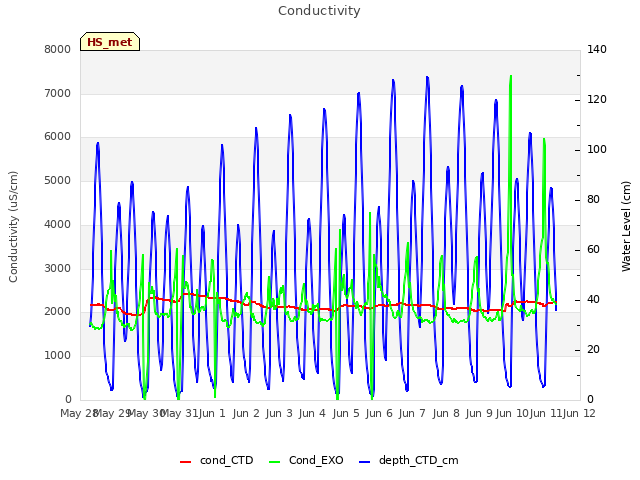Click the 1000 left axis tick label
This screenshot has height=480, width=640.
pos(58,356)
